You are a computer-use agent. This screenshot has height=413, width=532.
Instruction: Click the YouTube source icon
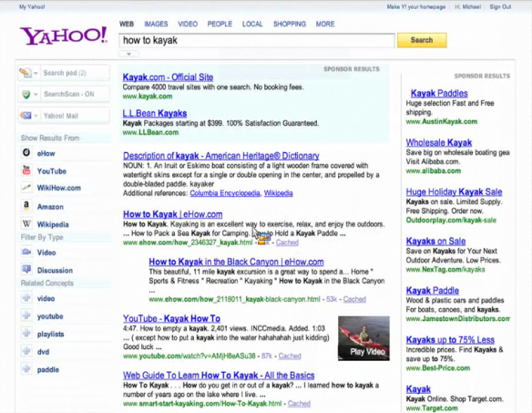coord(26,170)
